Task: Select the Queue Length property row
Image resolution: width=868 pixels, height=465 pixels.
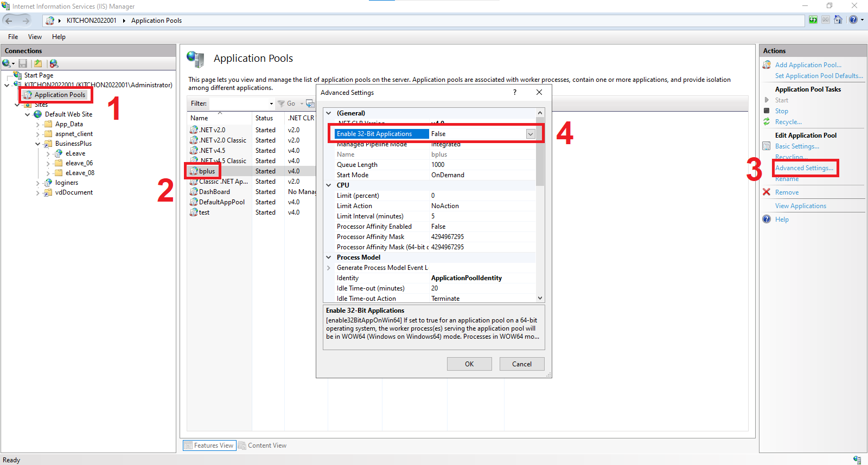Action: 432,165
